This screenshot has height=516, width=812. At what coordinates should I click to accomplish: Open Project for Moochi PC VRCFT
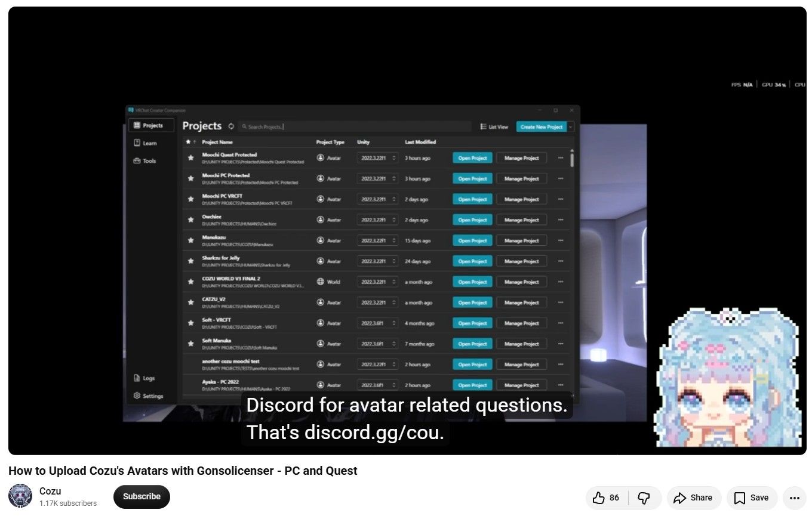point(472,199)
